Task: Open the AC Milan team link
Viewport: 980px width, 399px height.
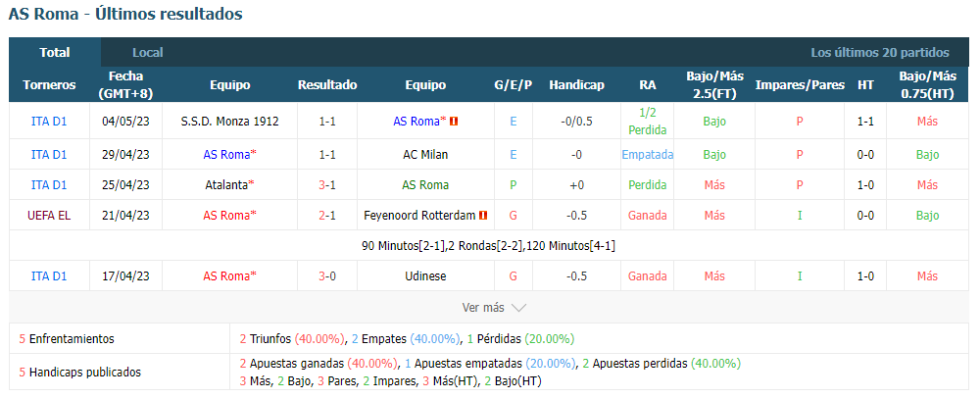Action: click(425, 155)
